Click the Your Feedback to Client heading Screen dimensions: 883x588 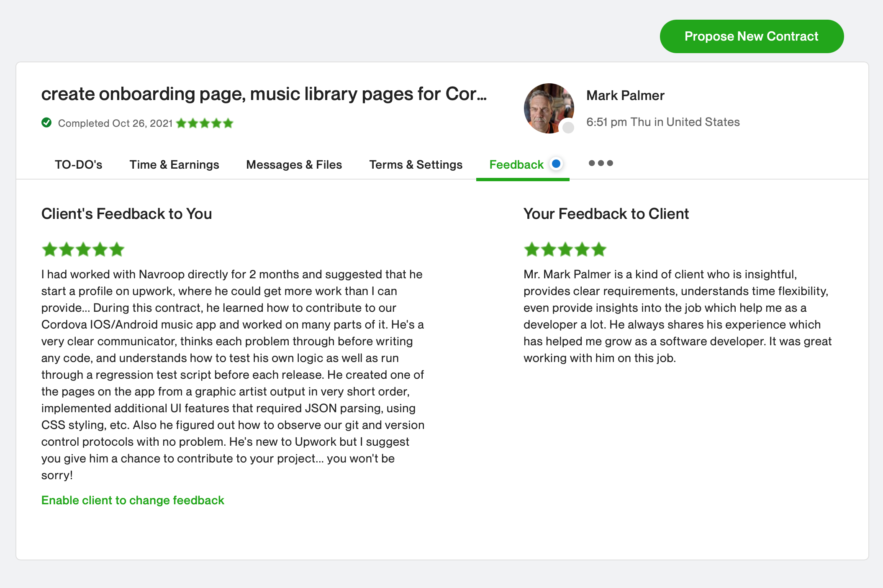(x=606, y=214)
